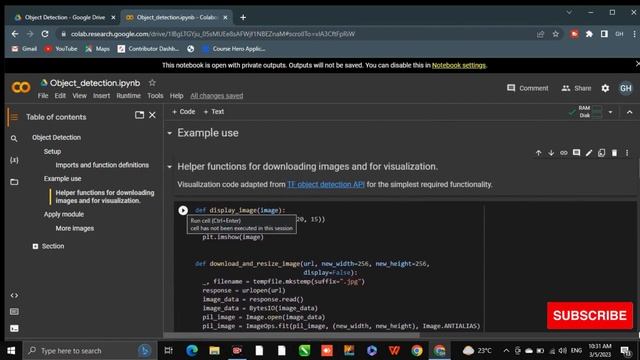Collapse the Helper functions section
Screen dimensions: 640x360
(170, 167)
